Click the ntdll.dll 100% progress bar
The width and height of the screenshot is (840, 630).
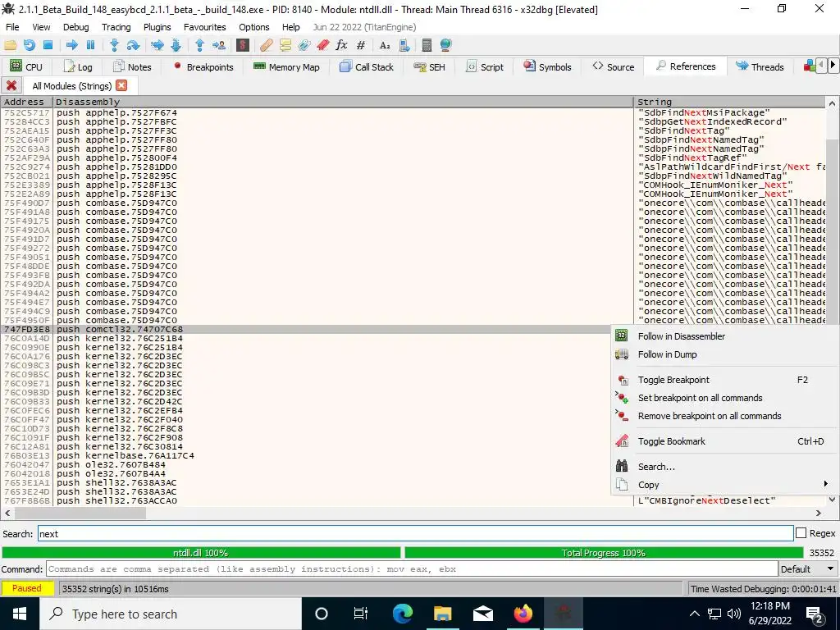pos(201,552)
